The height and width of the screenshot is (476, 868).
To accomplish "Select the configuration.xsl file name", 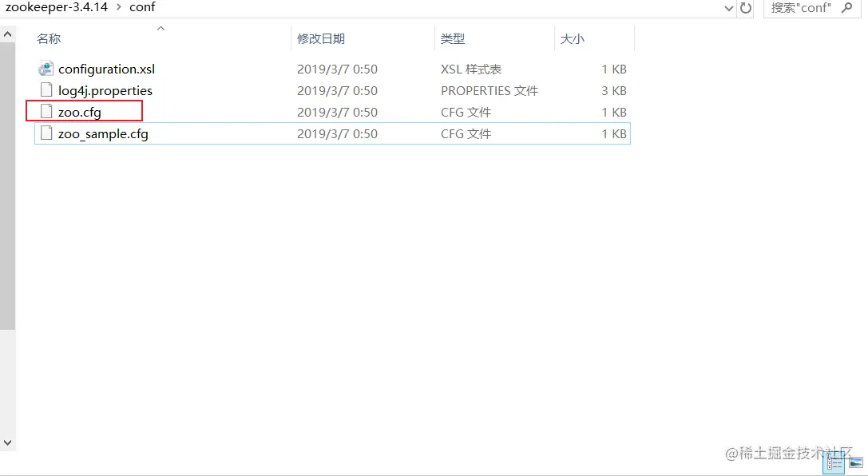I will tap(107, 69).
